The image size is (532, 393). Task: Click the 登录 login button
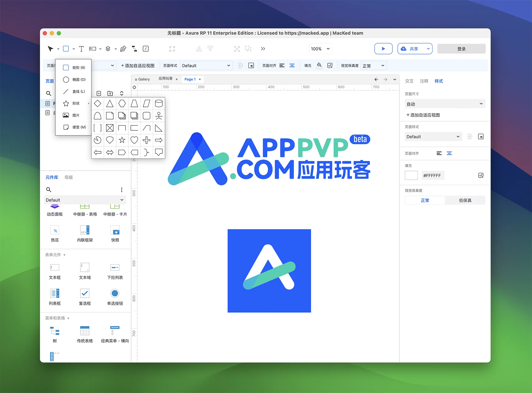point(461,49)
